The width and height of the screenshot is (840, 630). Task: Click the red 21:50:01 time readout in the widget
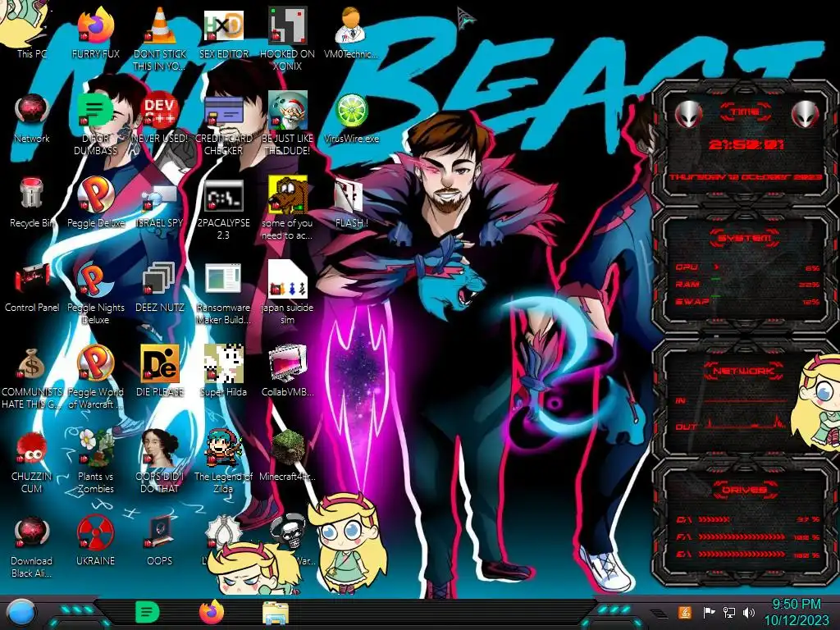[746, 144]
